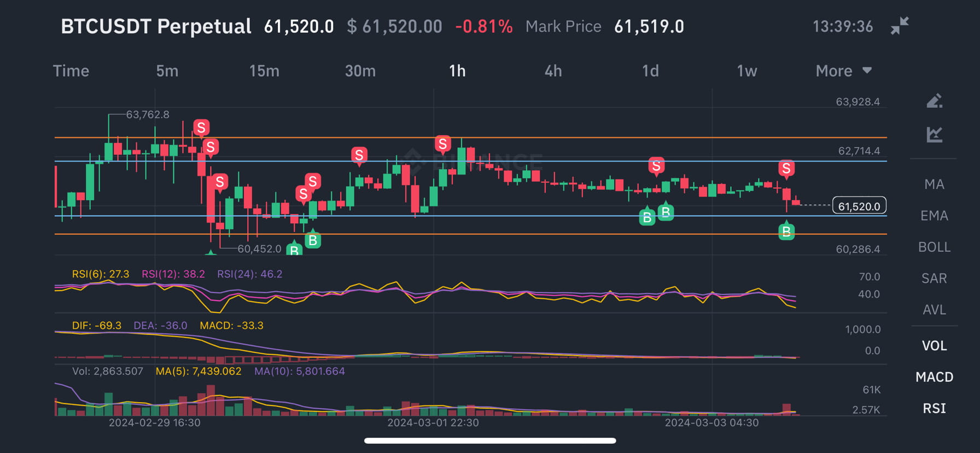This screenshot has width=980, height=453.
Task: Toggle the RSI sub-indicator
Action: tap(934, 408)
